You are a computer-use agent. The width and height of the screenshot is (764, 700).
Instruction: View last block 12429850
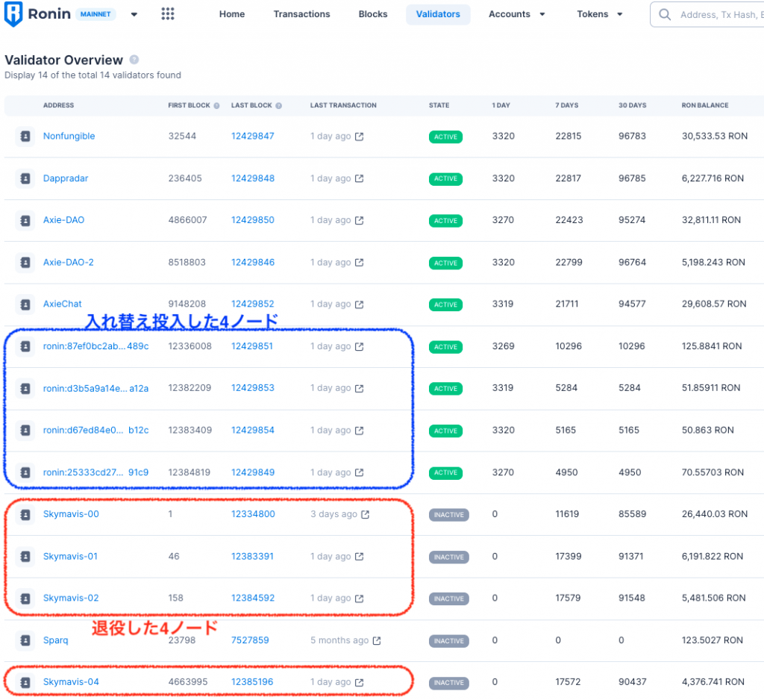(253, 220)
